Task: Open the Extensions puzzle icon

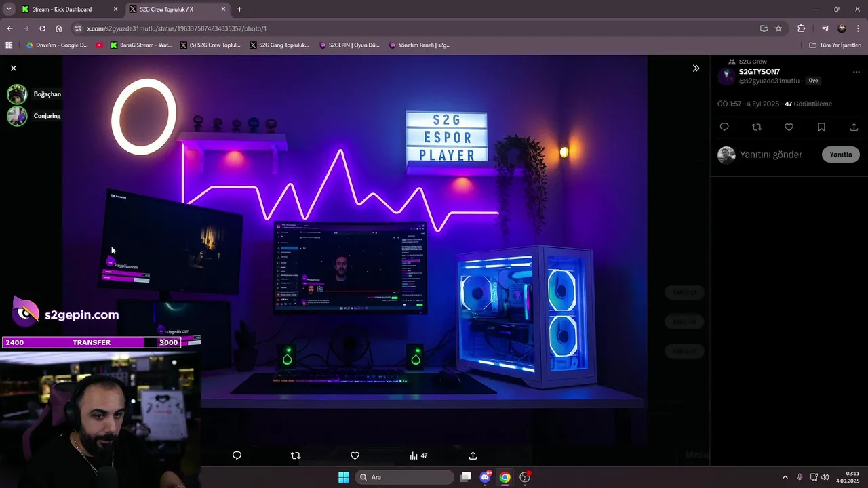Action: point(801,28)
